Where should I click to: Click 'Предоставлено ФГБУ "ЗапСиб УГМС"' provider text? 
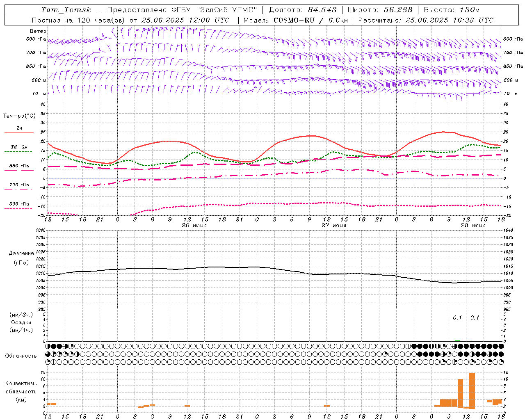click(182, 10)
